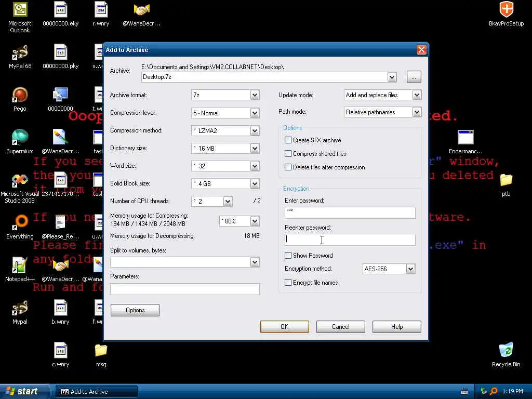Click the Parameters text field
Screen dimensions: 532x399
click(x=185, y=289)
